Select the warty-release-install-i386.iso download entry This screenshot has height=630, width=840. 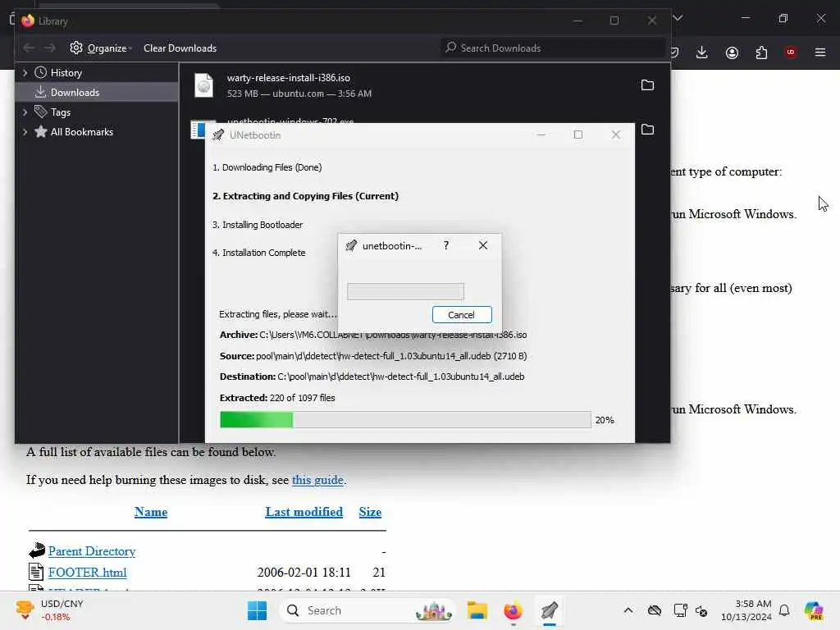point(424,85)
